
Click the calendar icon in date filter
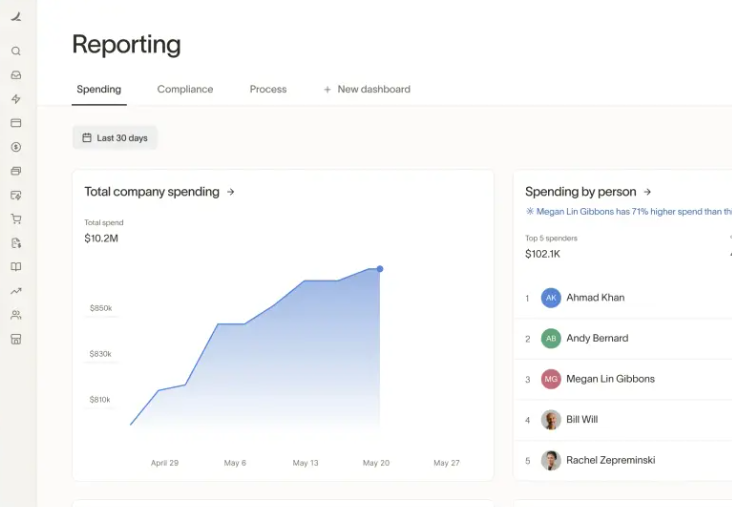[87, 138]
